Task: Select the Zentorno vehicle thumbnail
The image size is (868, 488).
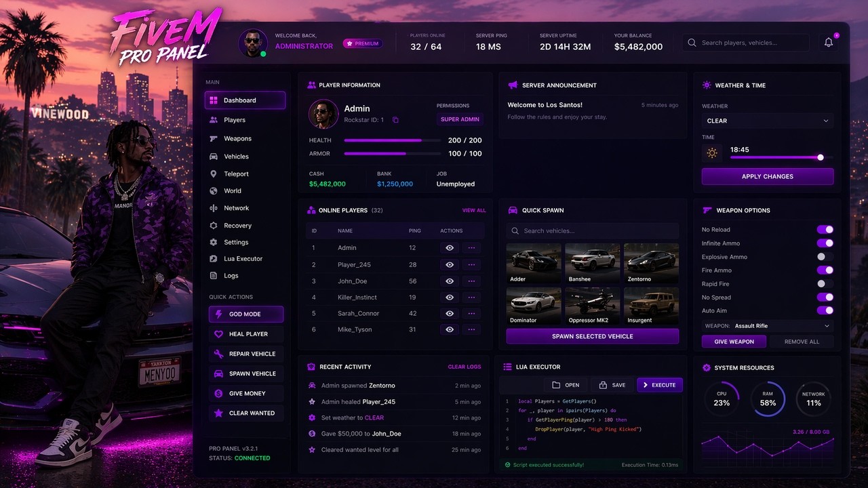Action: (651, 263)
